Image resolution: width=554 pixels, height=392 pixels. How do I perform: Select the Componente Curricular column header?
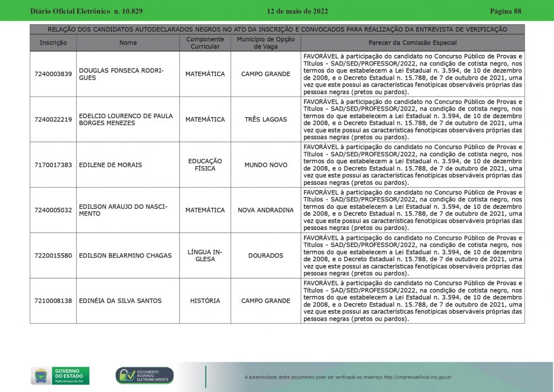(x=205, y=43)
